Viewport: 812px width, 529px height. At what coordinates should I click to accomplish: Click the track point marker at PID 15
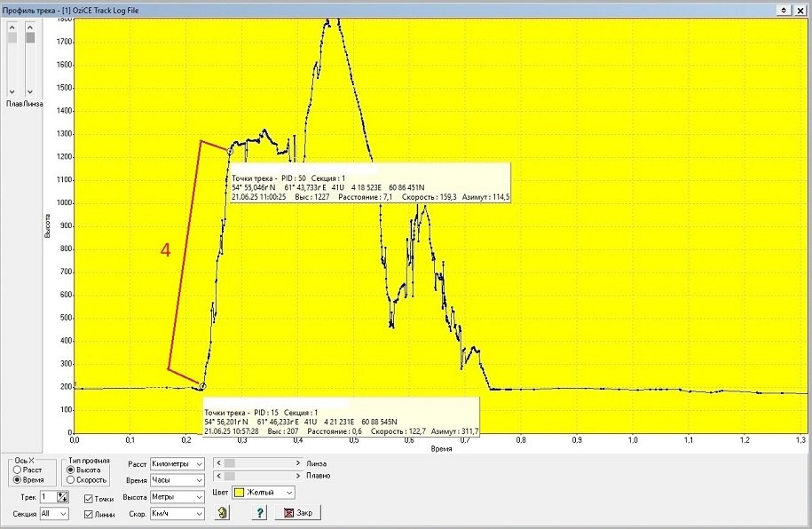click(202, 386)
